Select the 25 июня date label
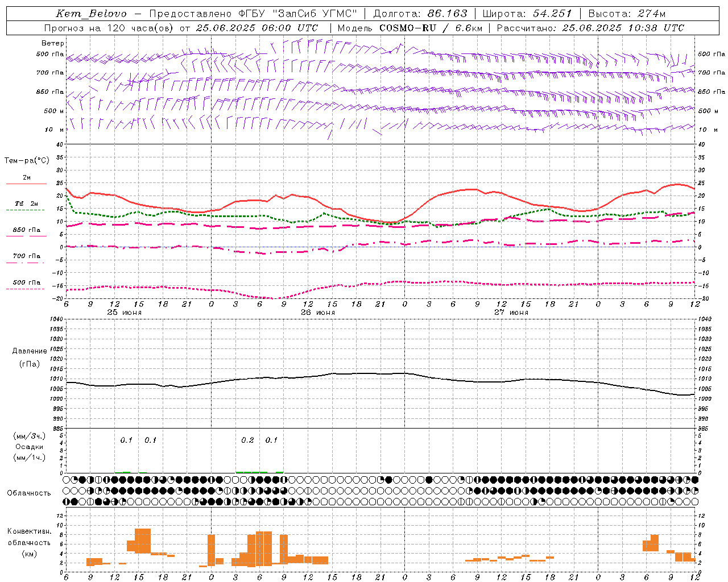The height and width of the screenshot is (582, 728). coord(125,313)
